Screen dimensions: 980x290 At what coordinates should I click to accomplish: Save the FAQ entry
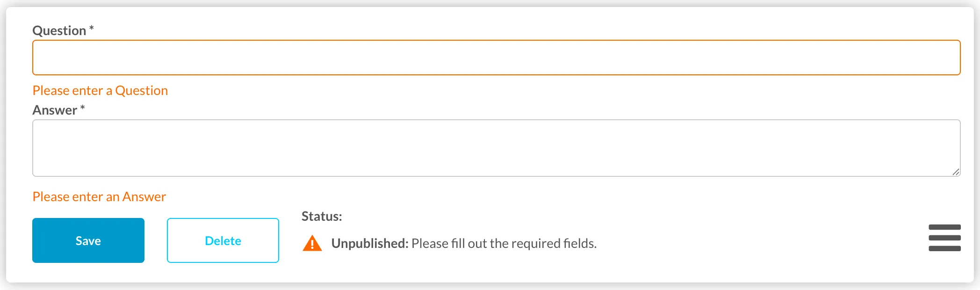pyautogui.click(x=88, y=240)
